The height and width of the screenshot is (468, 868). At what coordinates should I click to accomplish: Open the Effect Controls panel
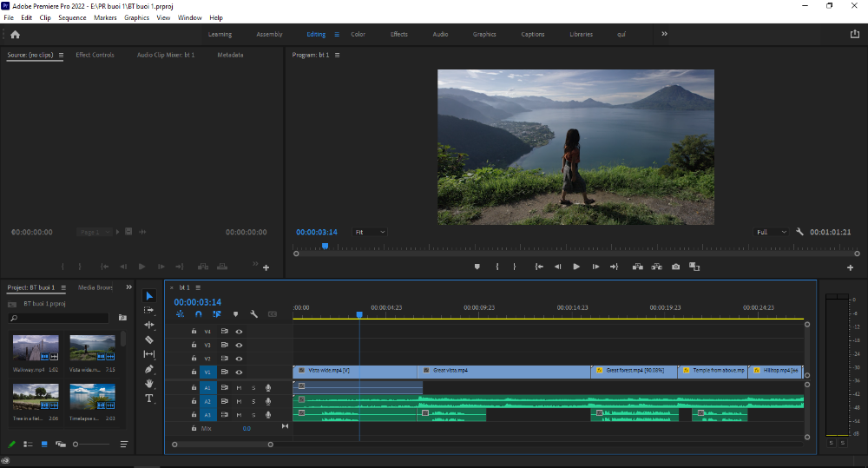95,55
